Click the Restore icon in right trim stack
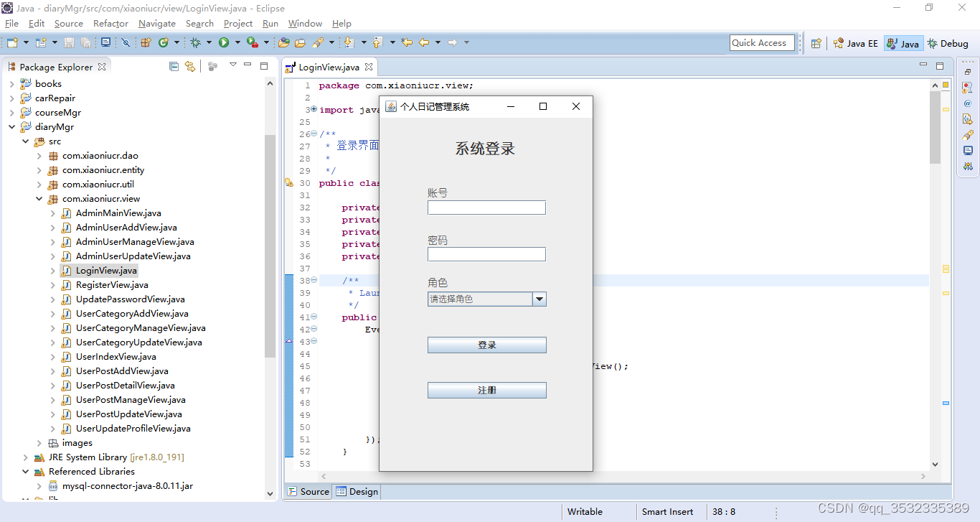The image size is (980, 522). 968,72
